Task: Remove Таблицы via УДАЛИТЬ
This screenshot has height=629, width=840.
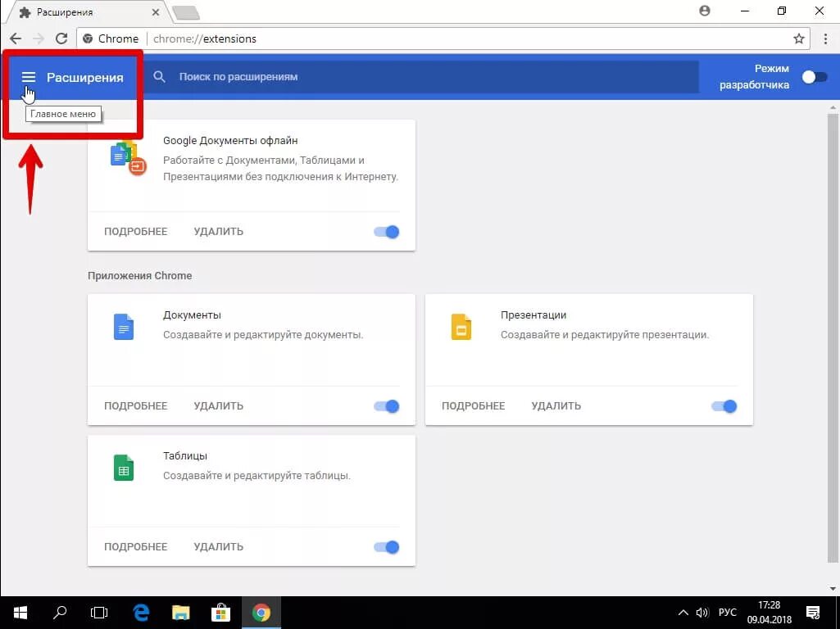Action: (219, 546)
